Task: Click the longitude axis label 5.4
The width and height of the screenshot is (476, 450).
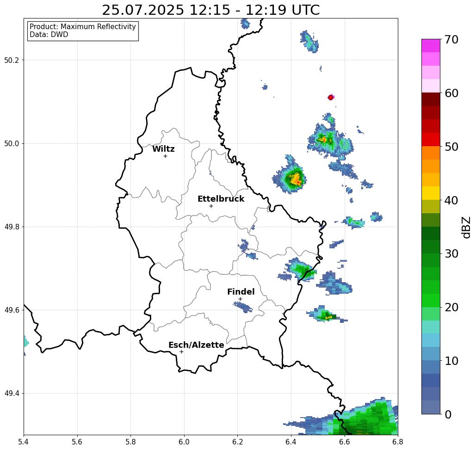Action: [24, 442]
